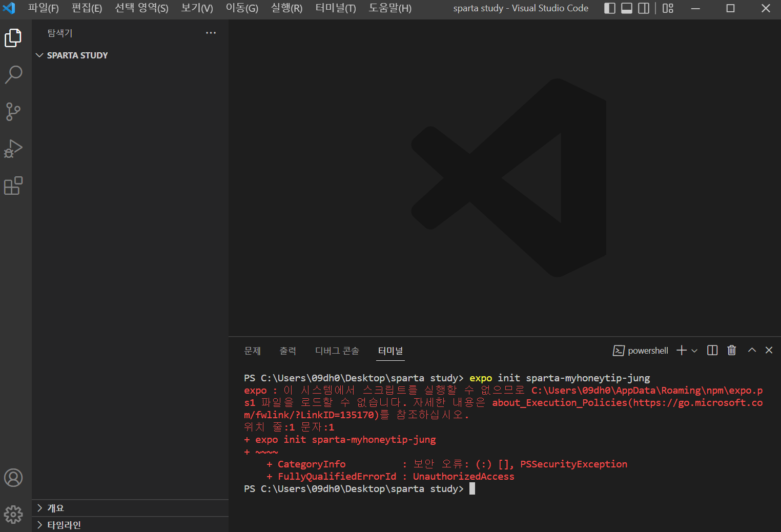781x532 pixels.
Task: Toggle secondary sidebar layout button
Action: click(x=644, y=8)
